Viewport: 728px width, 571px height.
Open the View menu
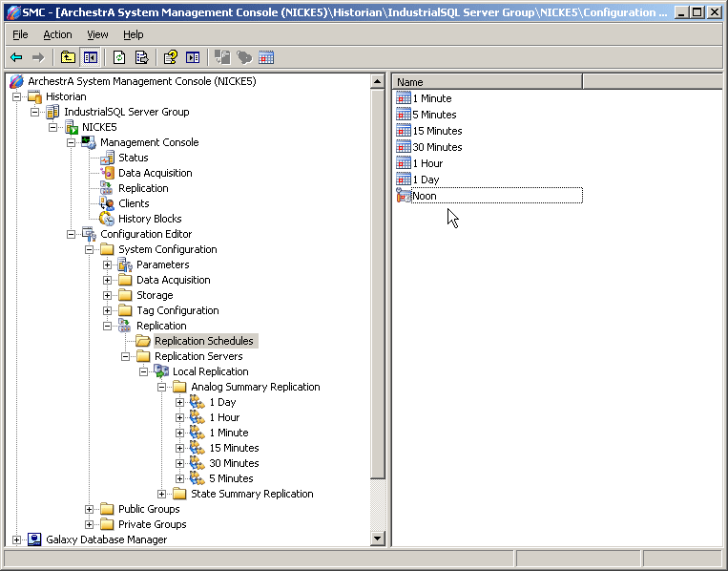click(x=97, y=34)
